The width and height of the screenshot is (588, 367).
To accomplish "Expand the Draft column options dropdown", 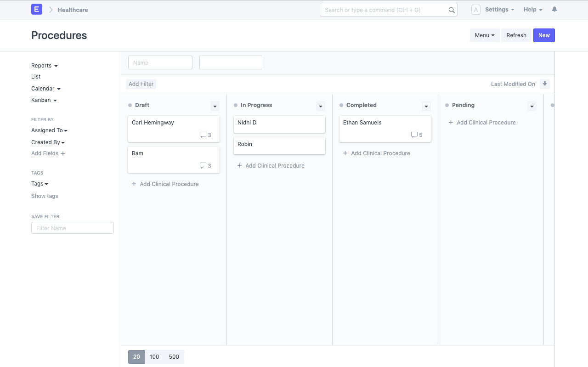I will (215, 106).
